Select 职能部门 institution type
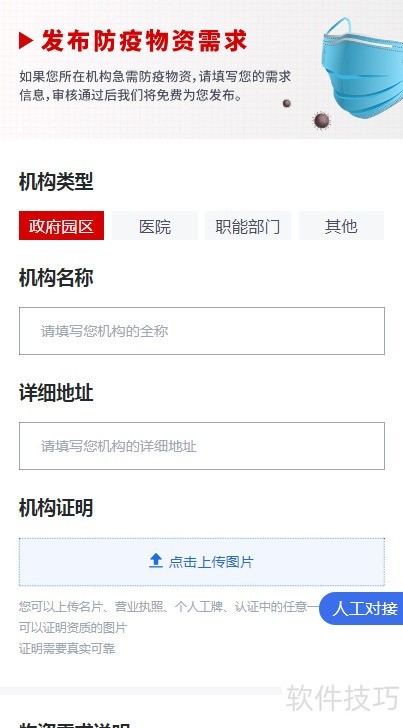The width and height of the screenshot is (403, 728). [x=248, y=226]
